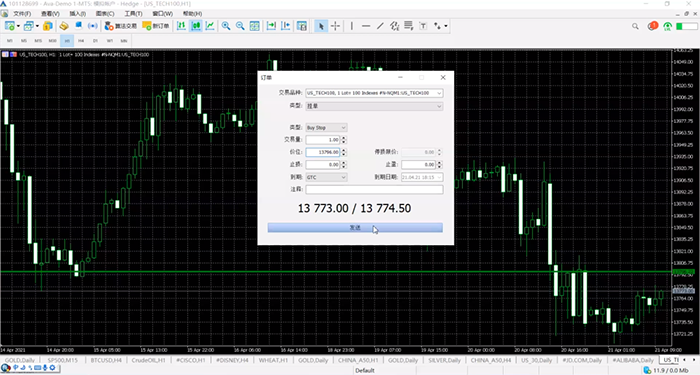Click the gold coins stack toolbar icon
700x375 pixels.
pos(64,26)
